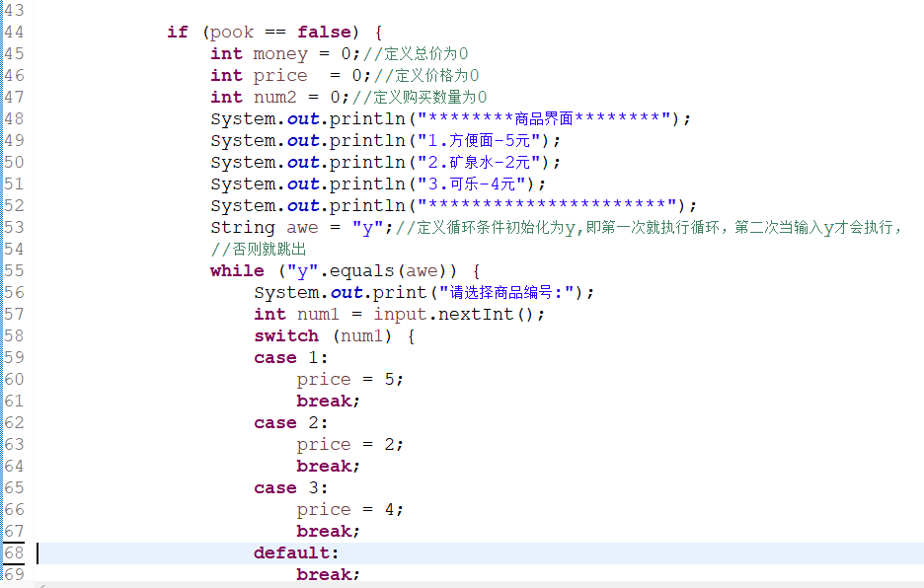Click the 'break;' on line 69
Screen dimensions: 924x588
point(328,574)
